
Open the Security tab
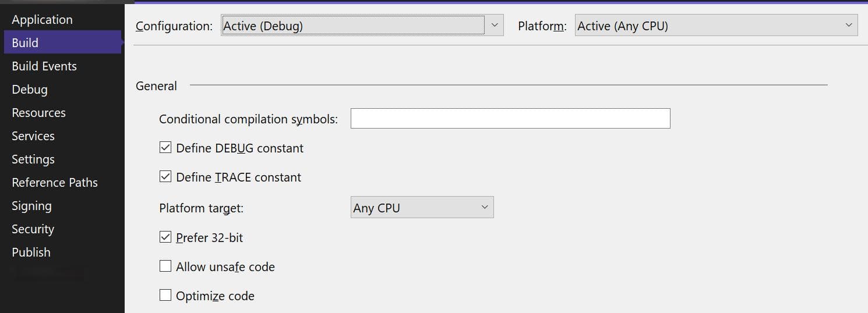33,229
